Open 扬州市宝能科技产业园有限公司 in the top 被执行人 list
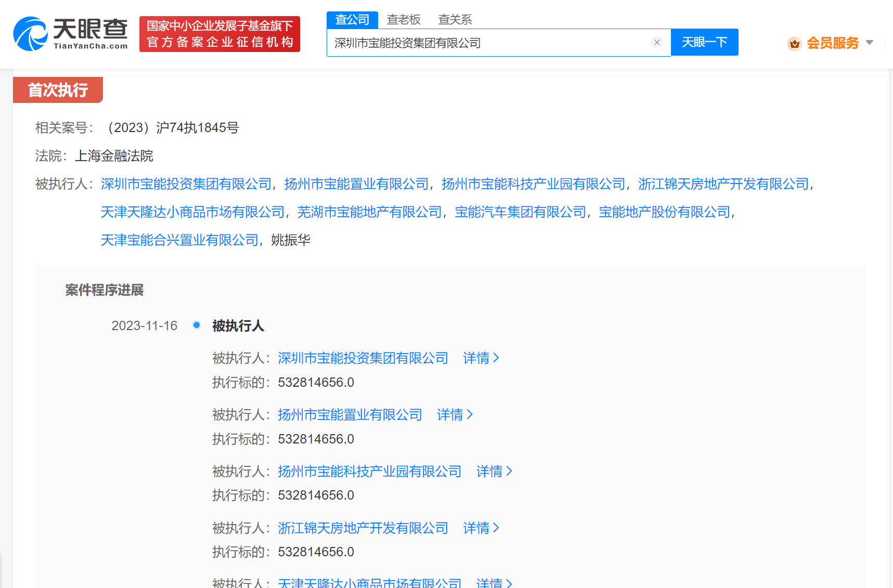The height and width of the screenshot is (588, 893). tap(533, 184)
